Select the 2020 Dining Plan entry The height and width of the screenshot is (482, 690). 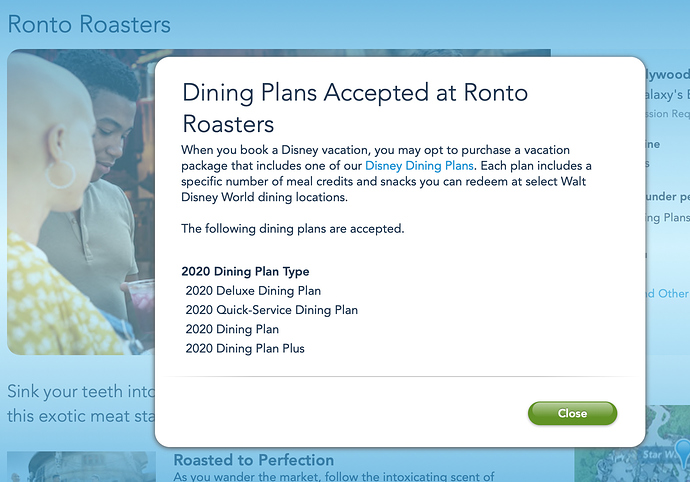(x=232, y=329)
